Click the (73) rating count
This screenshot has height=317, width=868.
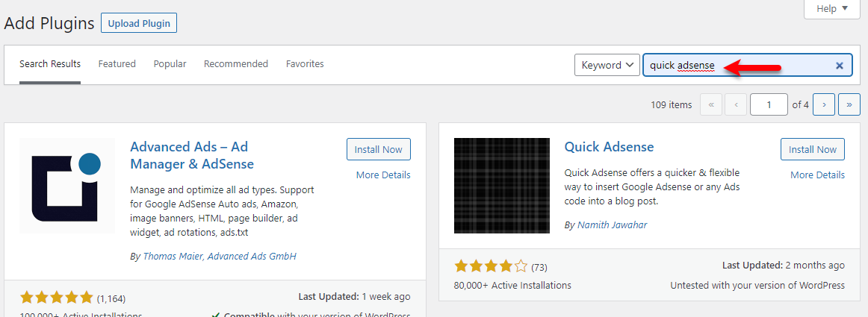point(539,268)
